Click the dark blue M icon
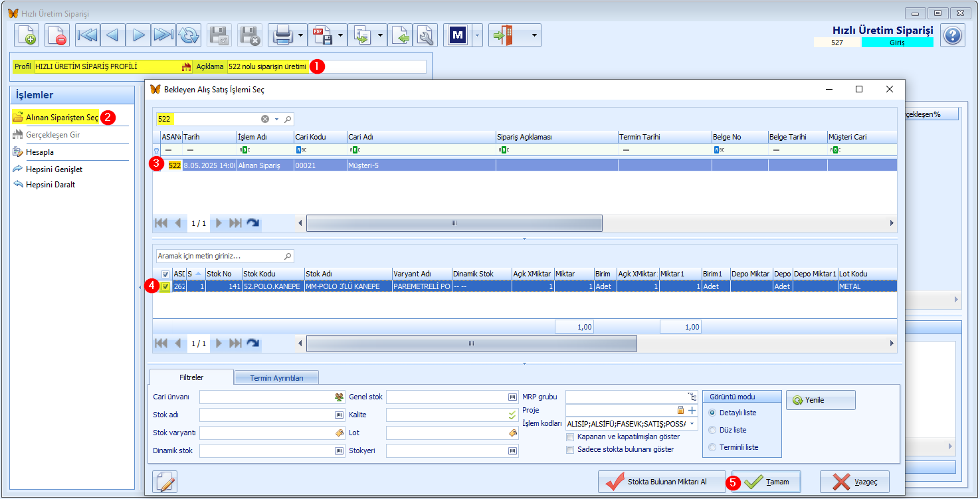The image size is (980, 499). coord(457,35)
